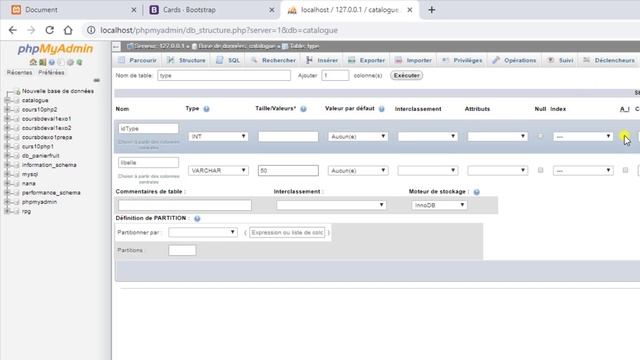Open the db_panierfruit database
This screenshot has width=640, height=360.
[40, 156]
